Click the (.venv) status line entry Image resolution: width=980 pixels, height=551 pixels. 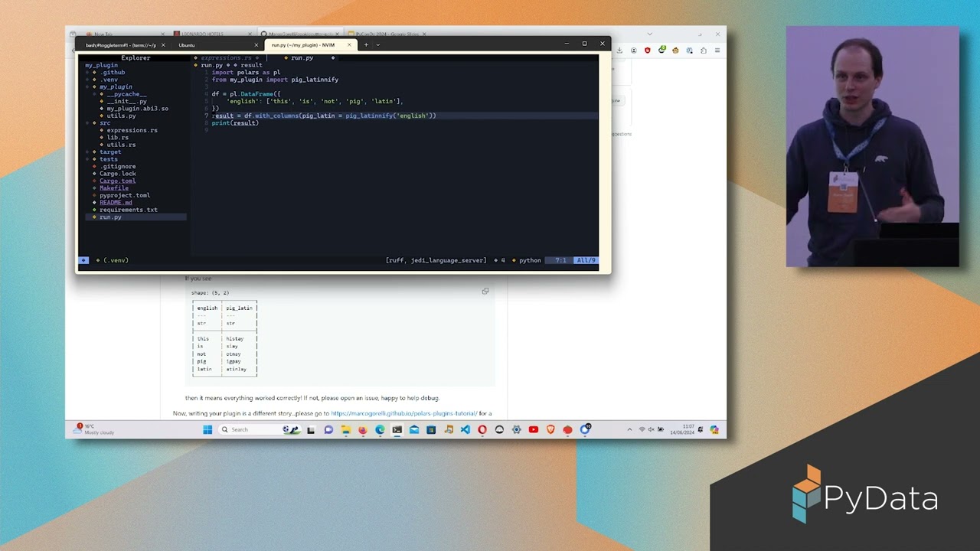[116, 260]
